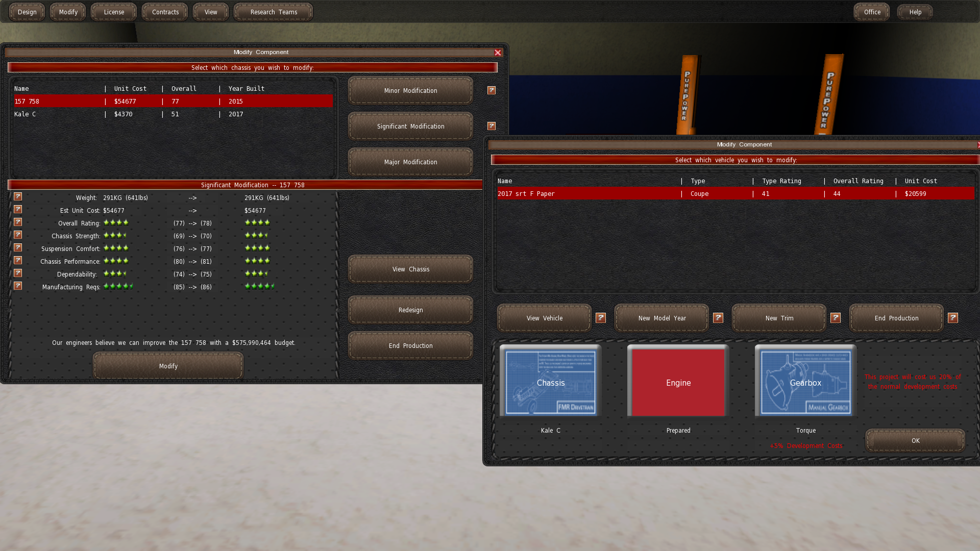This screenshot has height=551, width=980.
Task: Select the 2017 srt F Paper vehicle row
Action: (x=735, y=194)
